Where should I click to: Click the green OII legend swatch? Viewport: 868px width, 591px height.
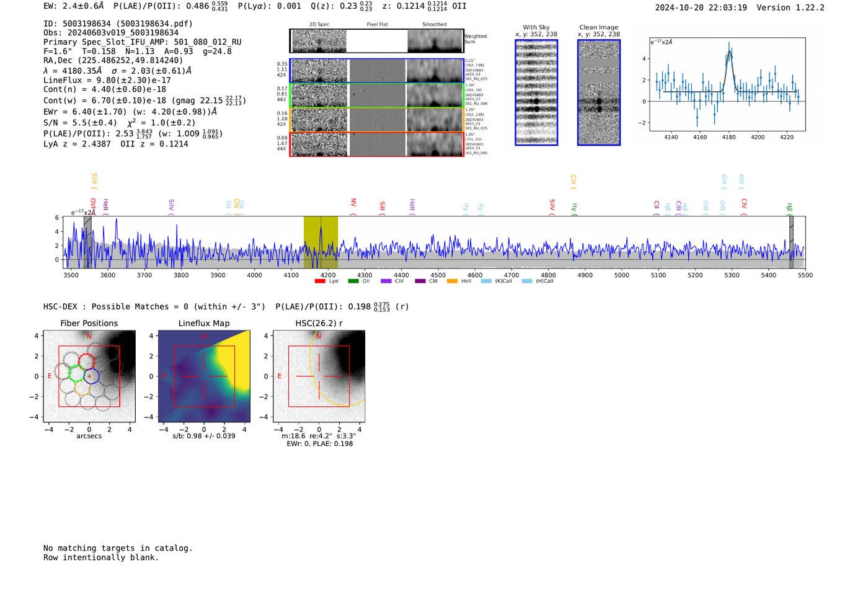pyautogui.click(x=353, y=282)
